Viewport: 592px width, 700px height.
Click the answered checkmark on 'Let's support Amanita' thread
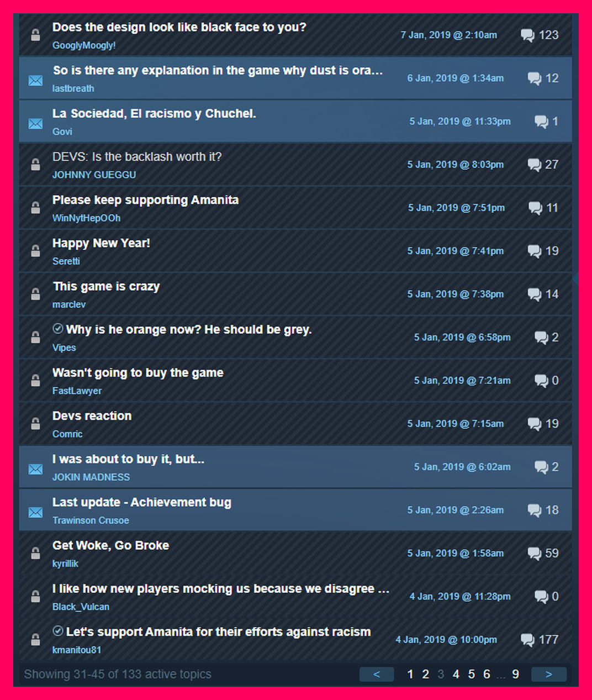[x=58, y=631]
